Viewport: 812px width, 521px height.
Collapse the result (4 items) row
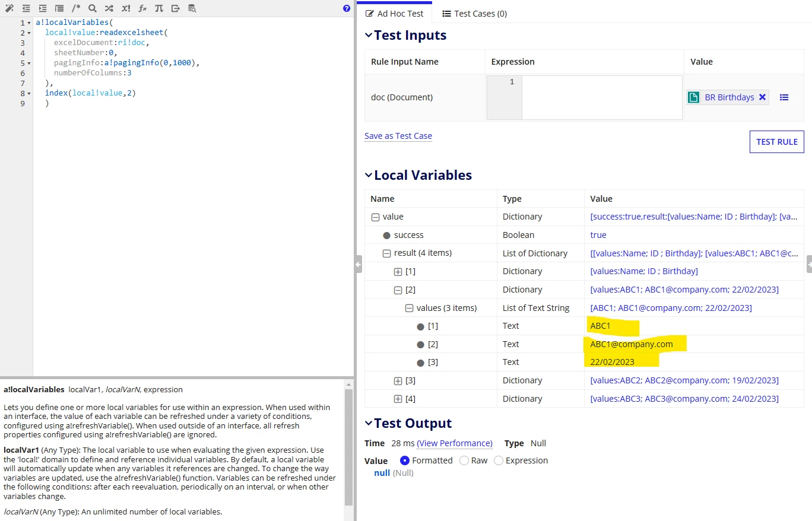tap(386, 253)
